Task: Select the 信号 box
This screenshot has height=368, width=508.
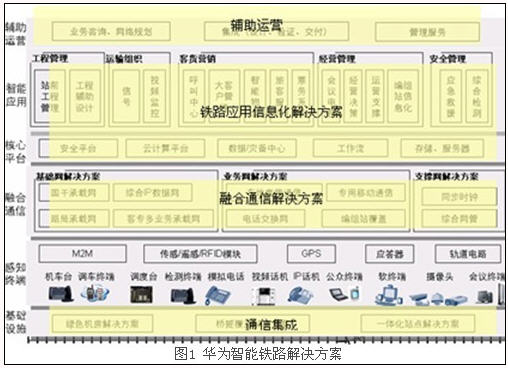Action: coord(126,96)
